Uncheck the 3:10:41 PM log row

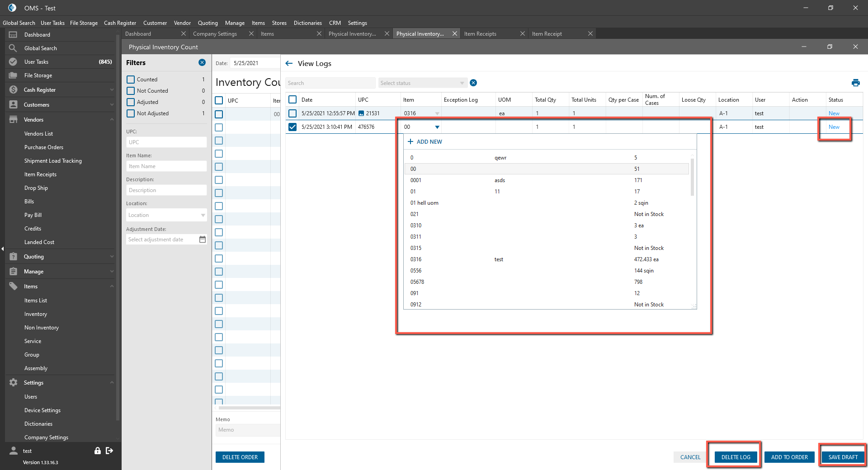292,127
